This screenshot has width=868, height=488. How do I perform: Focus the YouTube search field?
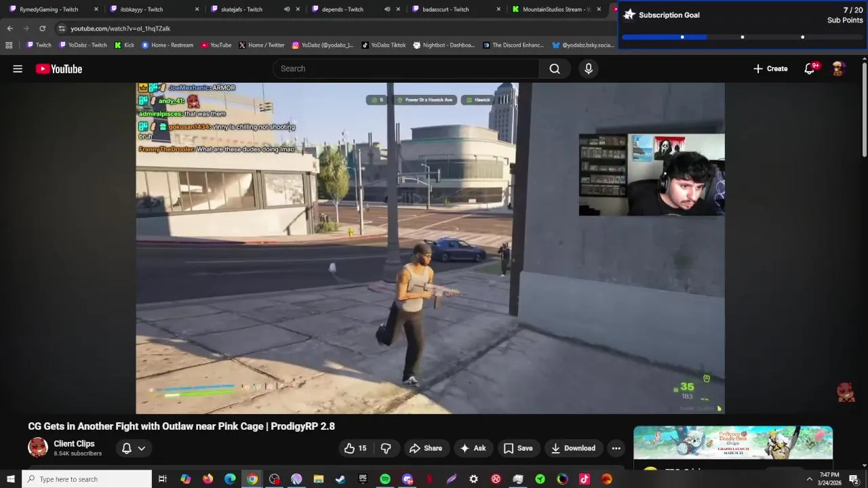click(x=406, y=68)
